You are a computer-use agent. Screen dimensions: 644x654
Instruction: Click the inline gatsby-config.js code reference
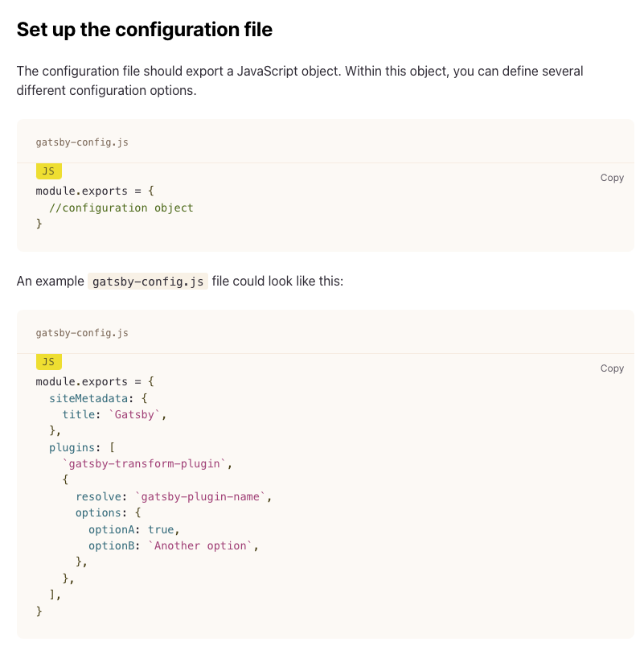point(148,282)
